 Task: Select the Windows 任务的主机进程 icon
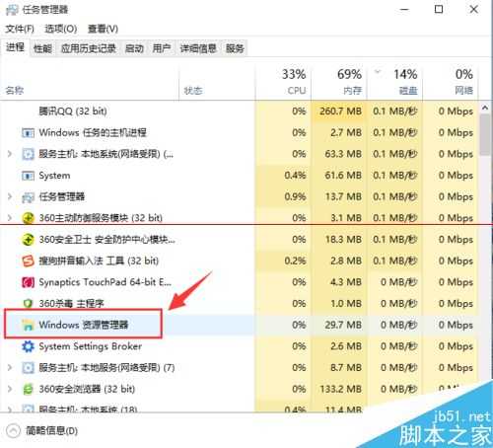click(28, 133)
